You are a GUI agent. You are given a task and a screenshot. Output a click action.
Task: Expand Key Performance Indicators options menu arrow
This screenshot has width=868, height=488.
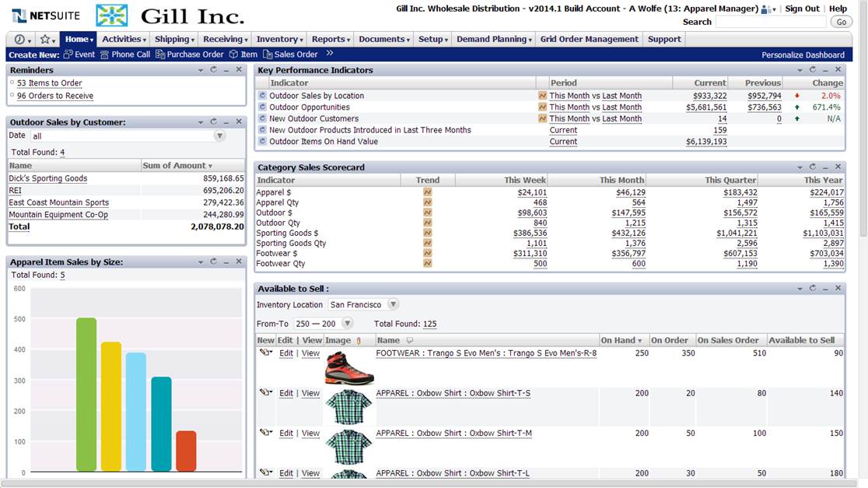[800, 70]
